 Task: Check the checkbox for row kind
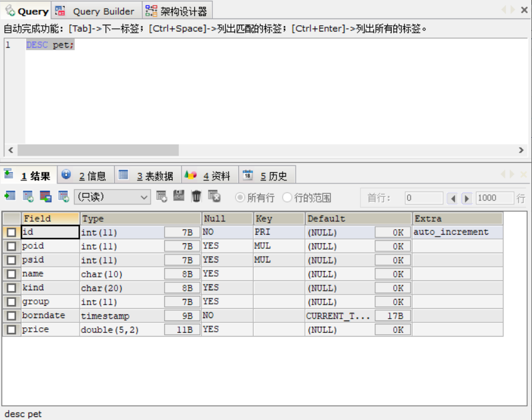tap(11, 288)
